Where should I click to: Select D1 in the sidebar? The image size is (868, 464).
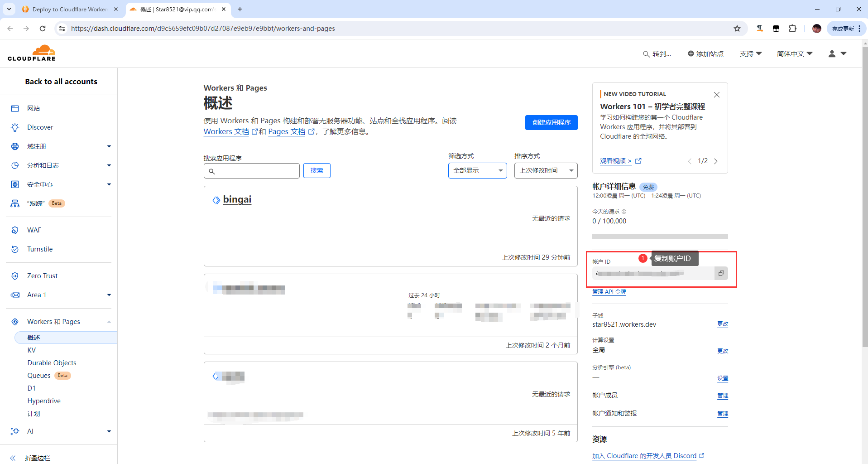(x=31, y=388)
